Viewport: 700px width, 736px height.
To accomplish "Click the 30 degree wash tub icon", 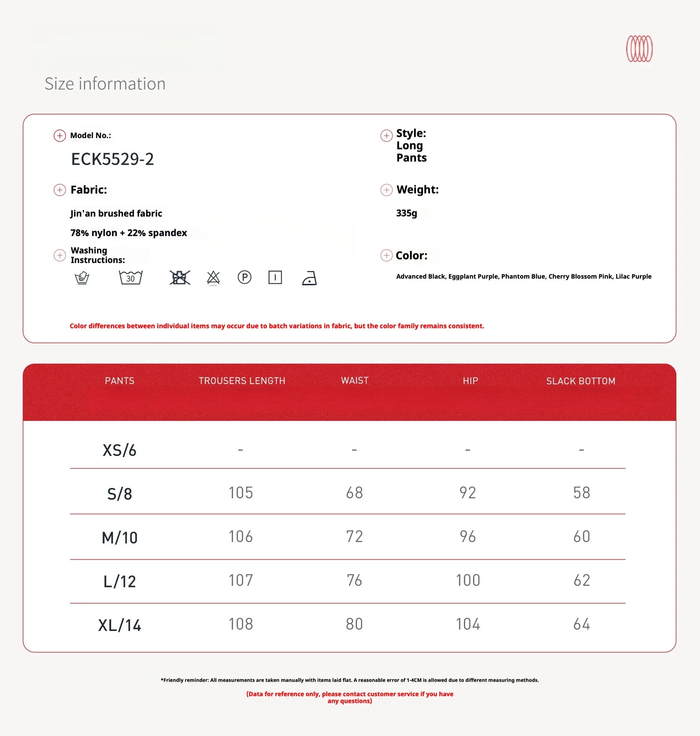I will click(130, 278).
